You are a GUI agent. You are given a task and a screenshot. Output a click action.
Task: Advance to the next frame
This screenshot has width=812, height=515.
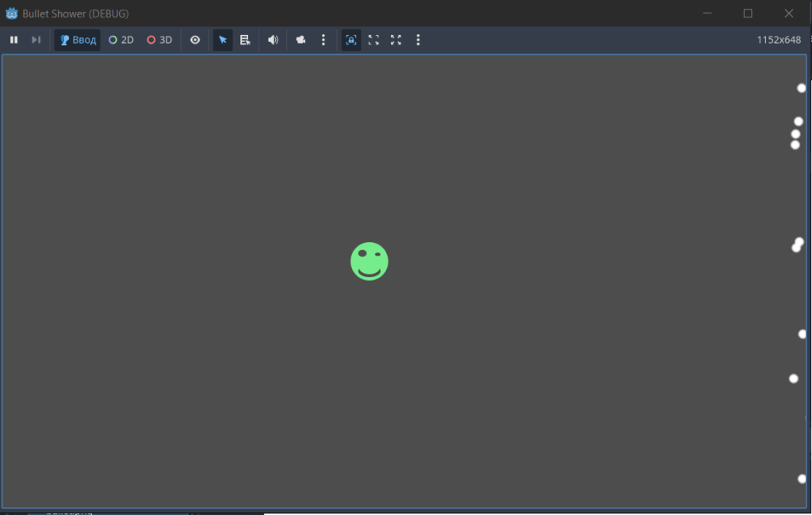(36, 40)
